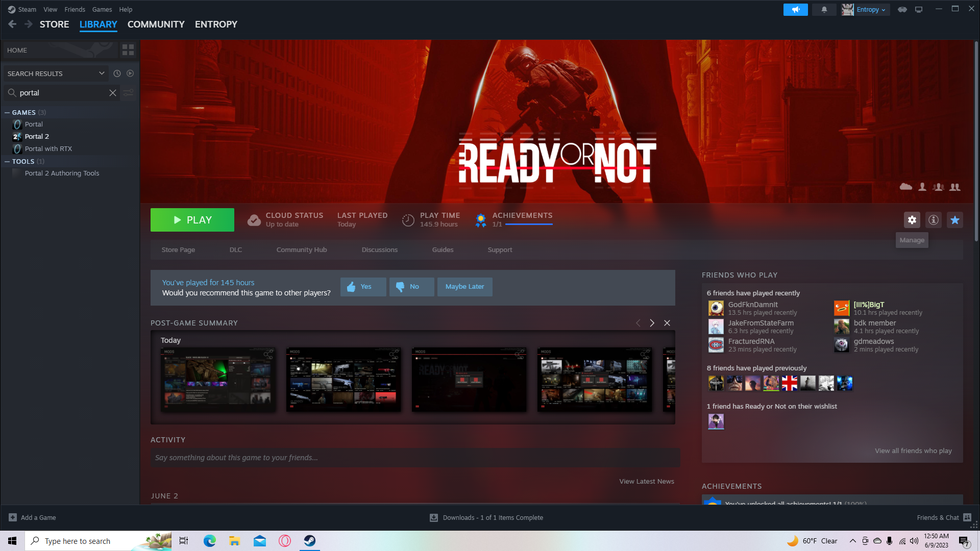Click the game info icon
The width and height of the screenshot is (980, 551).
coord(933,220)
